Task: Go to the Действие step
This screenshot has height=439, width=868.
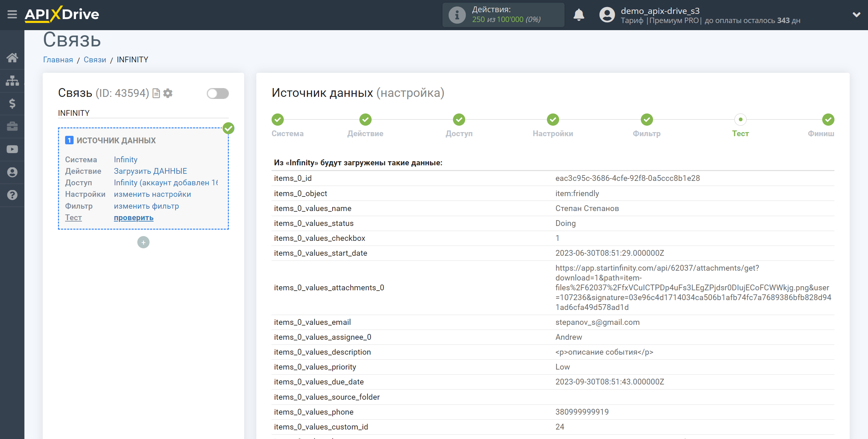Action: (366, 120)
